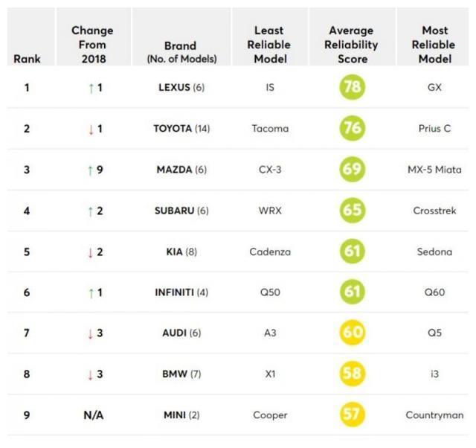The width and height of the screenshot is (476, 448).
Task: Click the green up arrow in Mazda row
Action: [x=90, y=170]
